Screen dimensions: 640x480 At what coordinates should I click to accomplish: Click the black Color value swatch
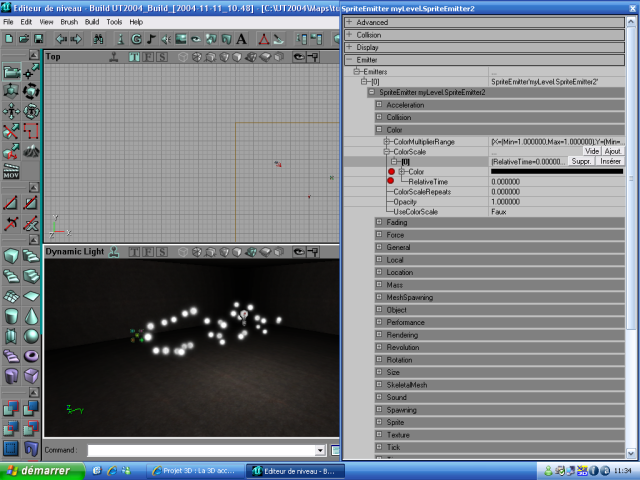(x=556, y=172)
